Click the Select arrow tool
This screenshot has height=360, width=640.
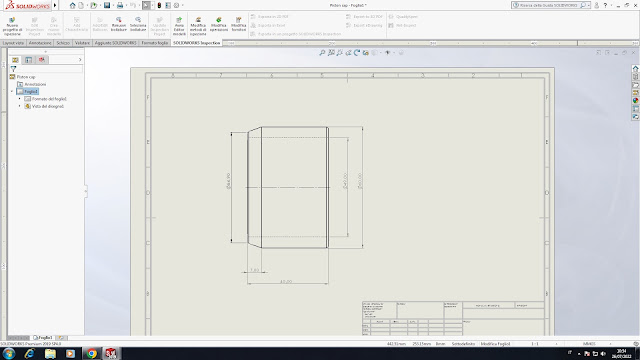coord(146,5)
